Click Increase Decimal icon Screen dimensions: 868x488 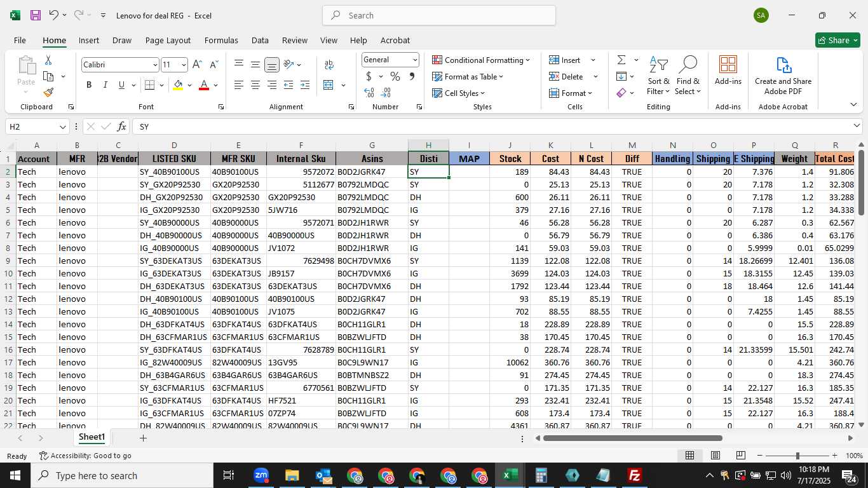369,93
